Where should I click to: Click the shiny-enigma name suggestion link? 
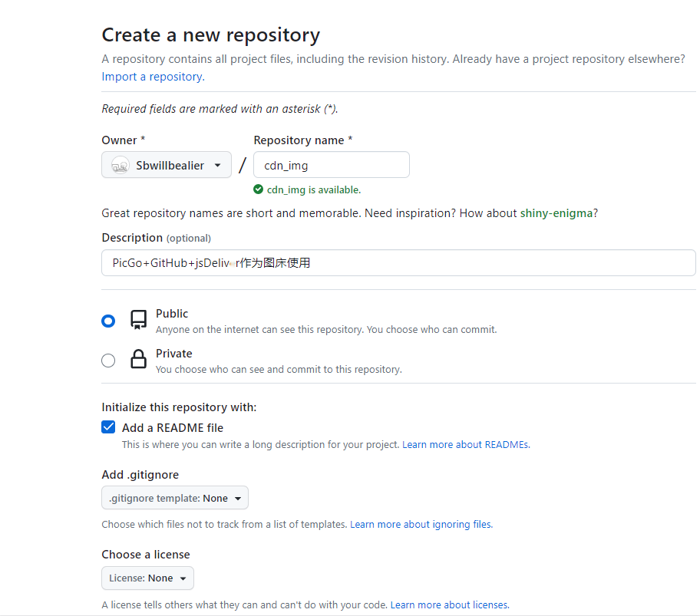coord(556,213)
